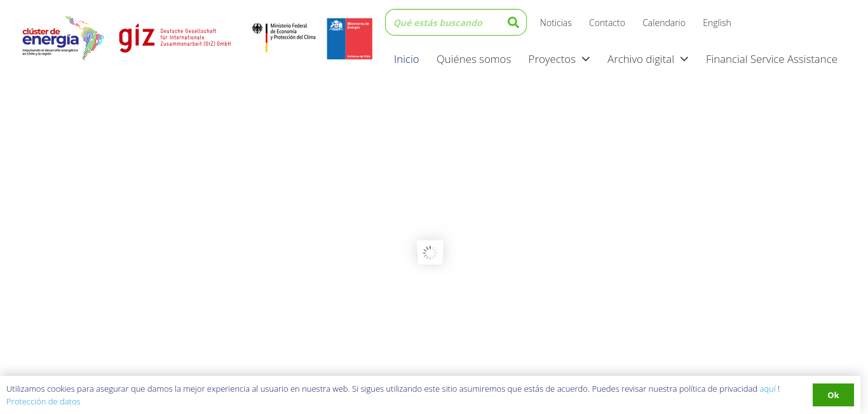868x414 pixels.
Task: Open the Archivo digital menu
Action: tap(641, 59)
